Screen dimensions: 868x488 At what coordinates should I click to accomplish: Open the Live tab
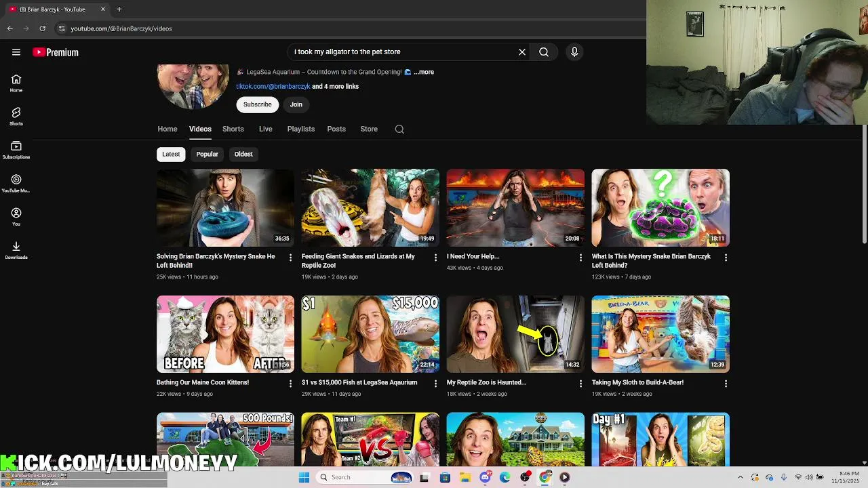click(x=265, y=129)
